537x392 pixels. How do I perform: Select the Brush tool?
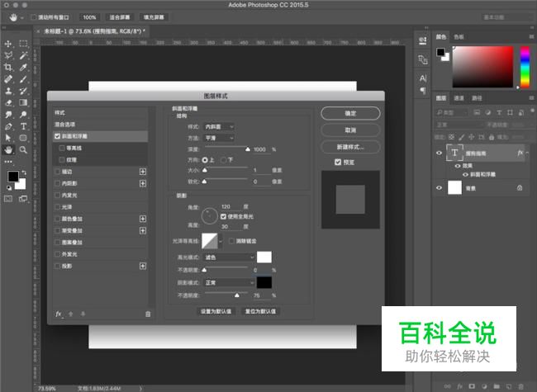[23, 79]
